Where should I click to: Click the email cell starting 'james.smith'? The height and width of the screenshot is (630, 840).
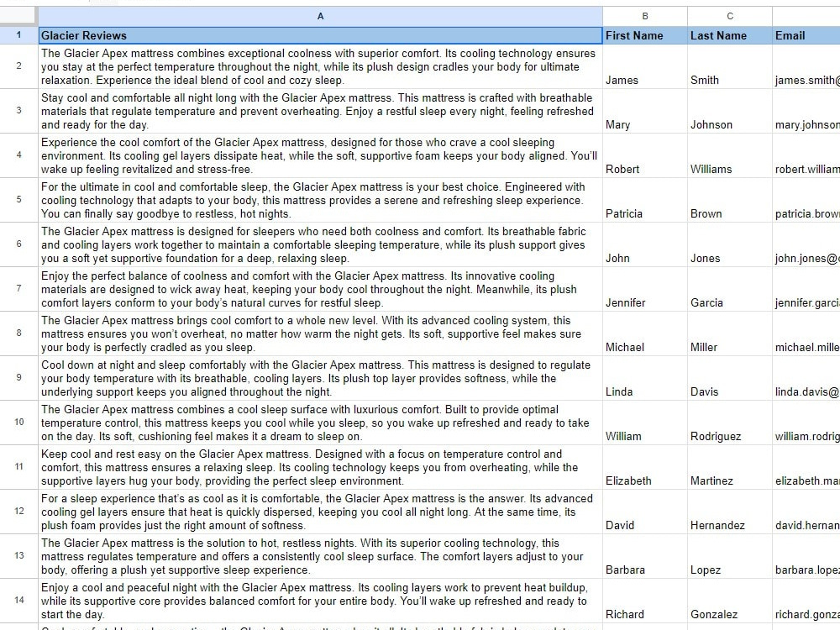coord(806,66)
